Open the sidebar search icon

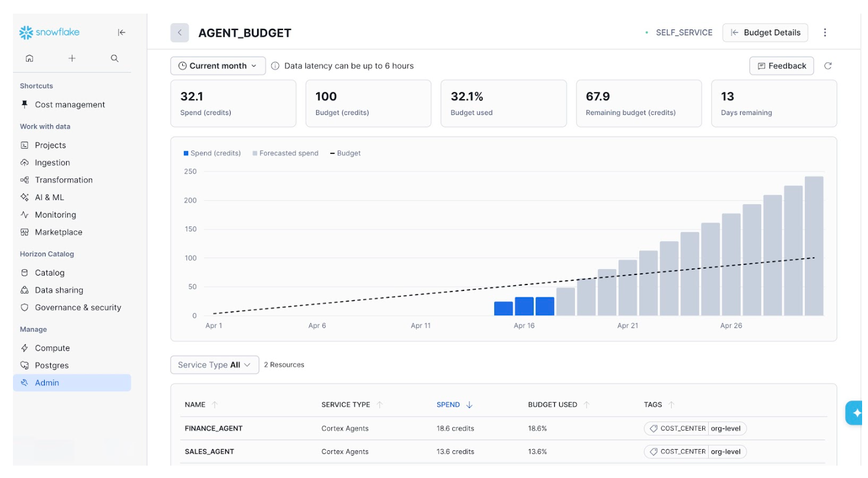[114, 58]
